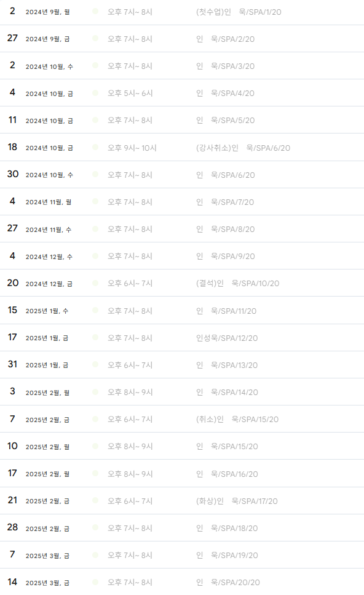The height and width of the screenshot is (595, 364).
Task: Select date 31 of 2025년 1월, 금
Action: click(x=12, y=364)
